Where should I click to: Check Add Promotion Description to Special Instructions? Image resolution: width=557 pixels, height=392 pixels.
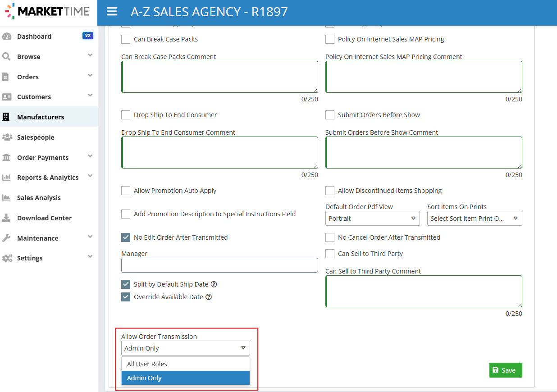[x=126, y=214]
